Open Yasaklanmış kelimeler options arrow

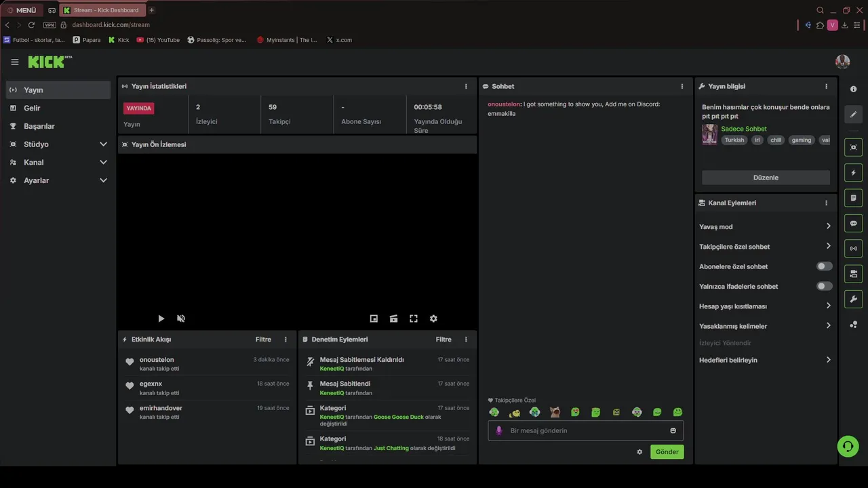[x=828, y=326]
